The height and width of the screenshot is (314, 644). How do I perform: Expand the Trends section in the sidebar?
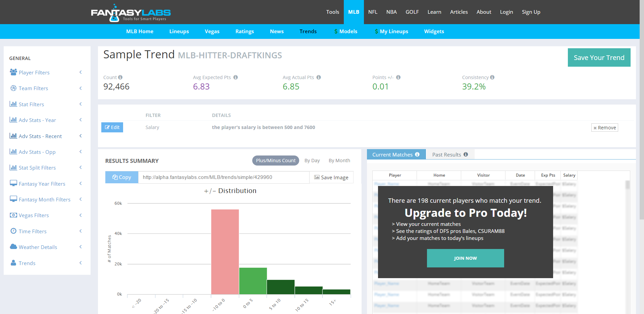point(27,263)
